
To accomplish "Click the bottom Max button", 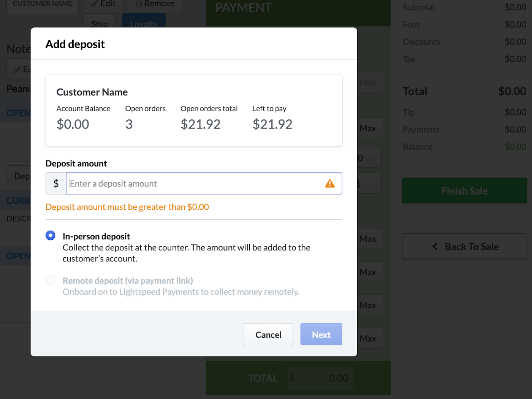I will (368, 338).
